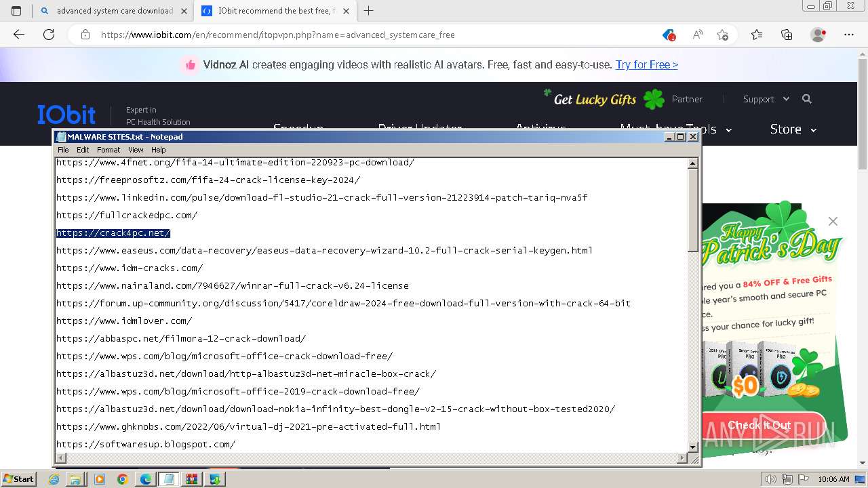Open Edge Collections

click(787, 35)
